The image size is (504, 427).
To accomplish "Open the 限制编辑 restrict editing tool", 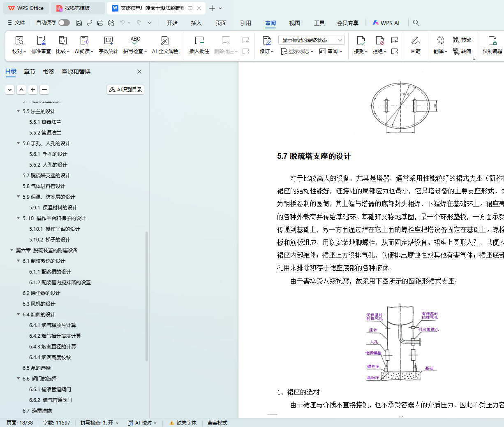I will click(492, 44).
